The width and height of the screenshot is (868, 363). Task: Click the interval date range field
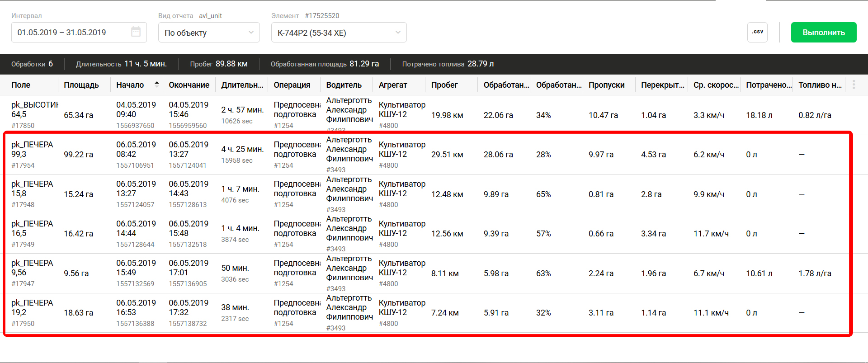point(72,33)
